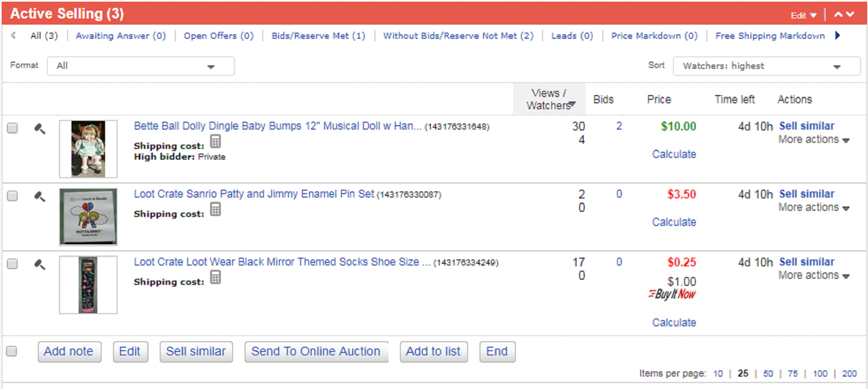The height and width of the screenshot is (389, 868).
Task: Open the Black Mirror Themed Socks listing
Action: tap(282, 262)
